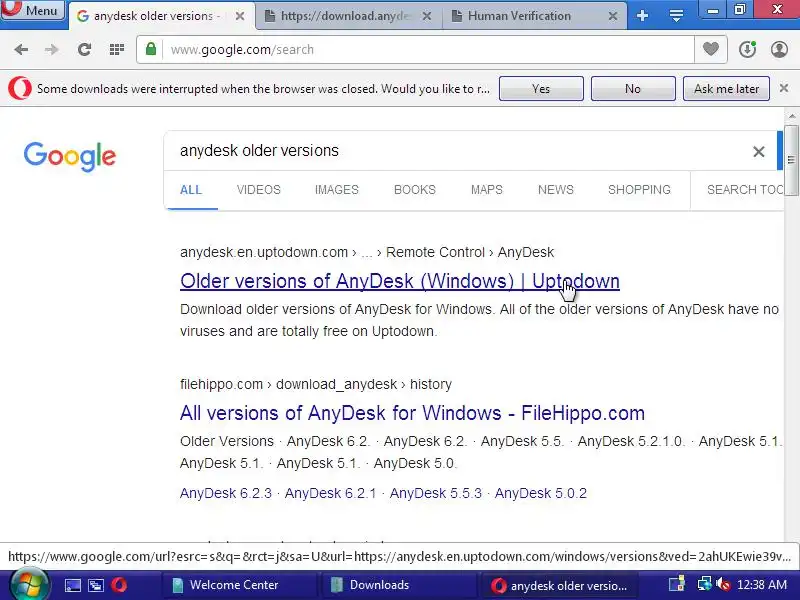Select the NEWS search tab

pos(556,190)
